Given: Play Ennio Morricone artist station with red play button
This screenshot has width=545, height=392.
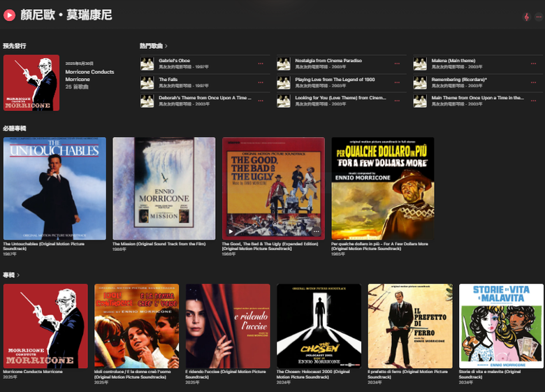Looking at the screenshot, I should tap(9, 15).
